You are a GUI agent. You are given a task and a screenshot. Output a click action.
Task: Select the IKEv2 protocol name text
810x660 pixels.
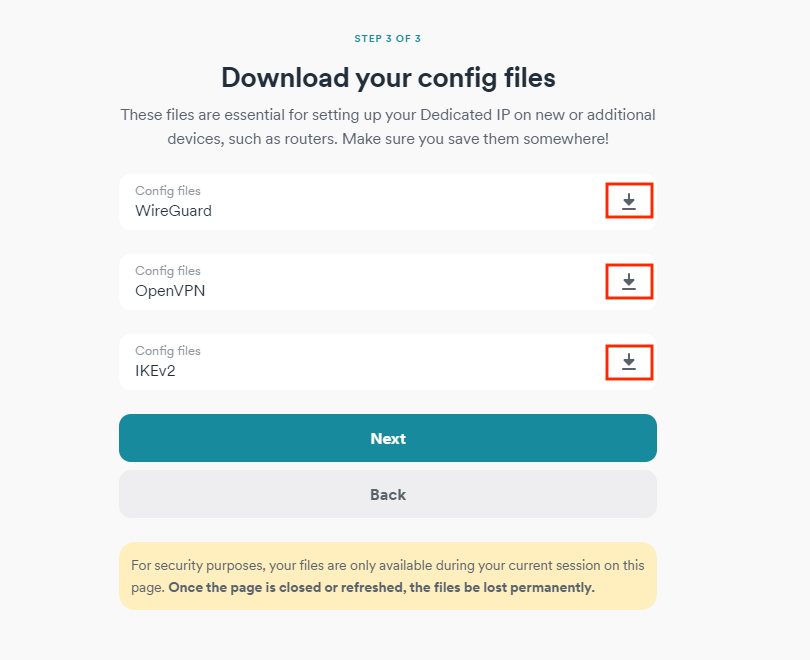(x=155, y=371)
